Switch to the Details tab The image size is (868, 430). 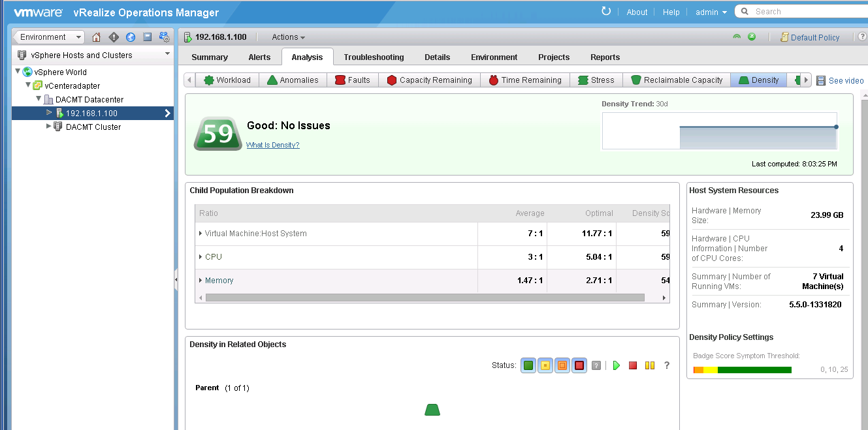[x=438, y=57]
